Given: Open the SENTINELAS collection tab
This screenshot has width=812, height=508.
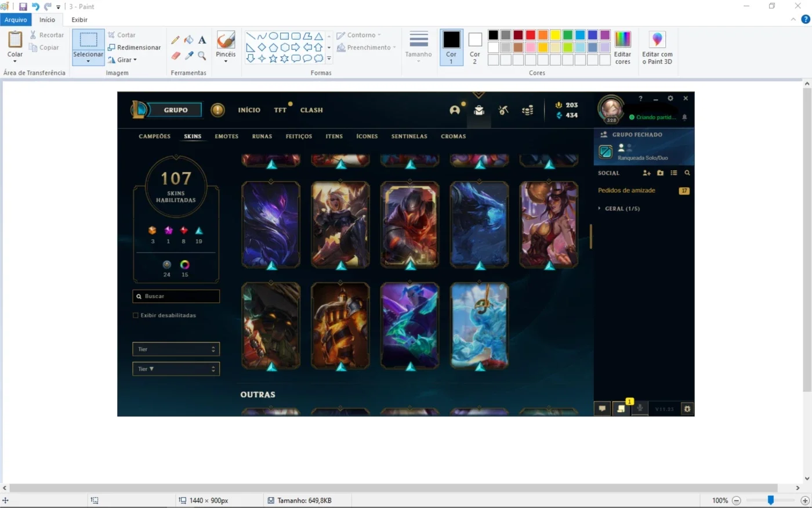Looking at the screenshot, I should click(x=409, y=136).
